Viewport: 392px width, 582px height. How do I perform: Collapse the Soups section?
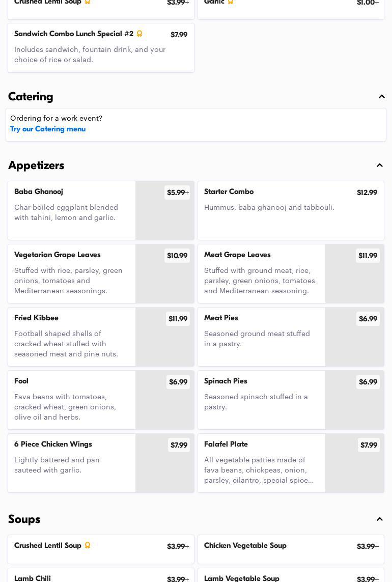[380, 519]
